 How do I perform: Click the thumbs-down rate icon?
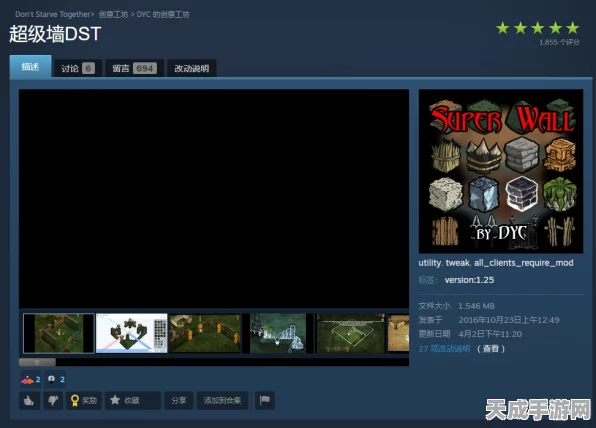53,400
